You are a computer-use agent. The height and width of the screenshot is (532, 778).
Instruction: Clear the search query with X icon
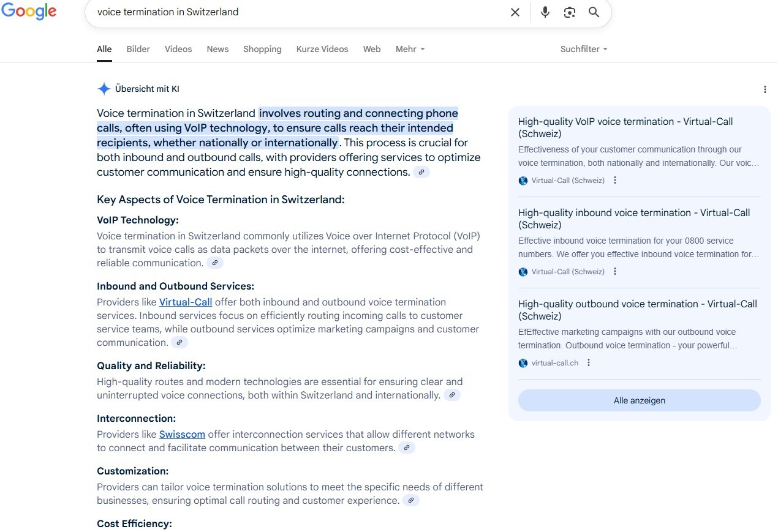(x=515, y=12)
